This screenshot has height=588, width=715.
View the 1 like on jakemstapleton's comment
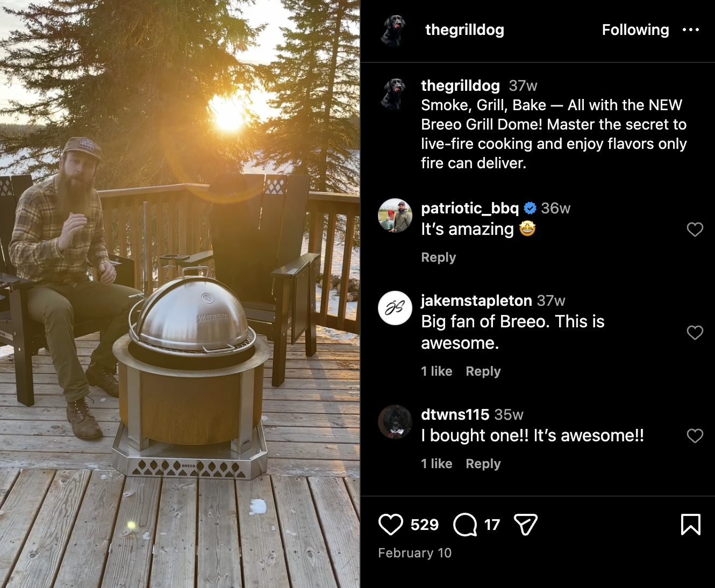click(x=437, y=371)
